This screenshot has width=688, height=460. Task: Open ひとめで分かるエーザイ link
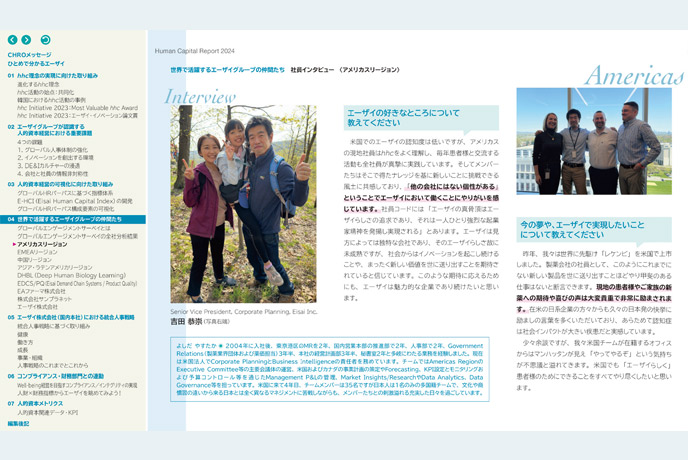(x=36, y=64)
